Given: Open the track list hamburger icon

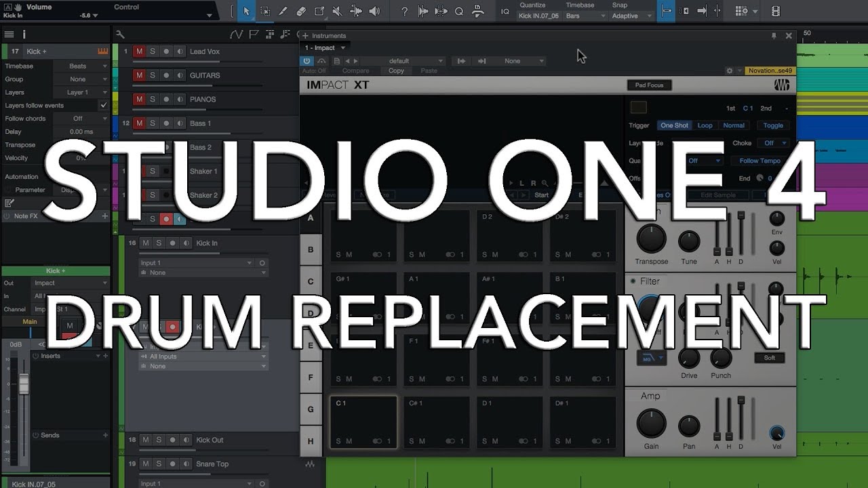Looking at the screenshot, I should 9,34.
